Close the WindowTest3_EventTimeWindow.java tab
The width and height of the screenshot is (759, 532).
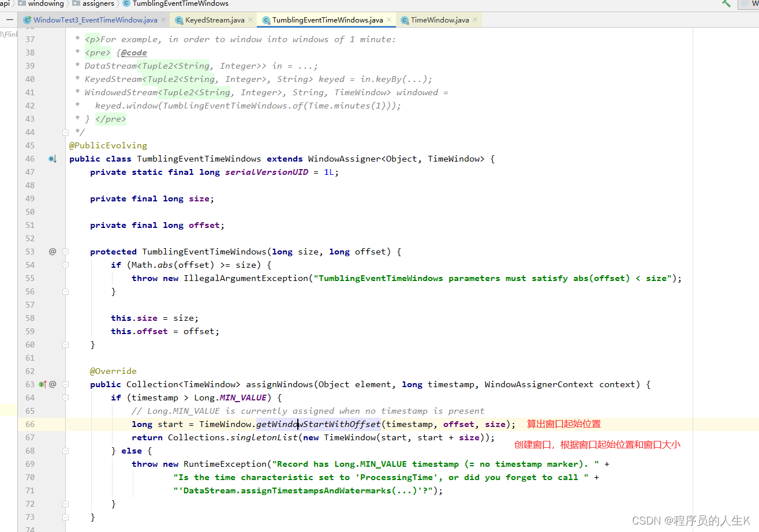(164, 20)
